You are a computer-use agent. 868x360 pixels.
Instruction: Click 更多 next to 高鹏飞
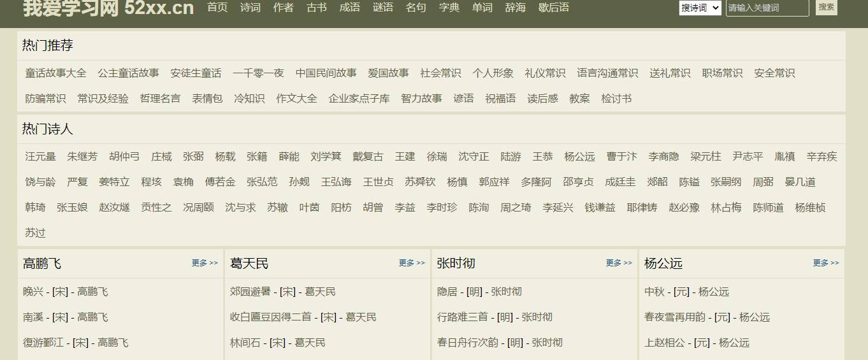[205, 263]
